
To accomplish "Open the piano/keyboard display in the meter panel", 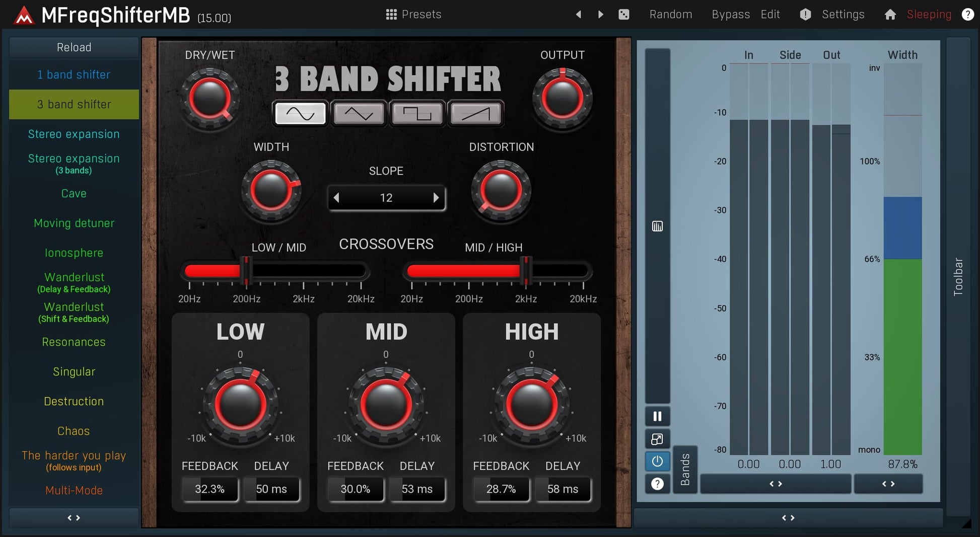I will tap(657, 226).
